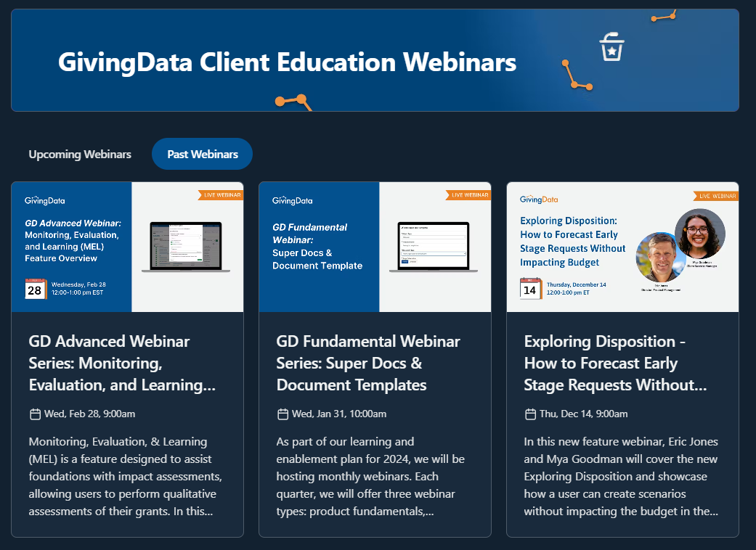Click the calendar icon beside Thu, Dec 14
Image resolution: width=756 pixels, height=550 pixels.
(530, 414)
